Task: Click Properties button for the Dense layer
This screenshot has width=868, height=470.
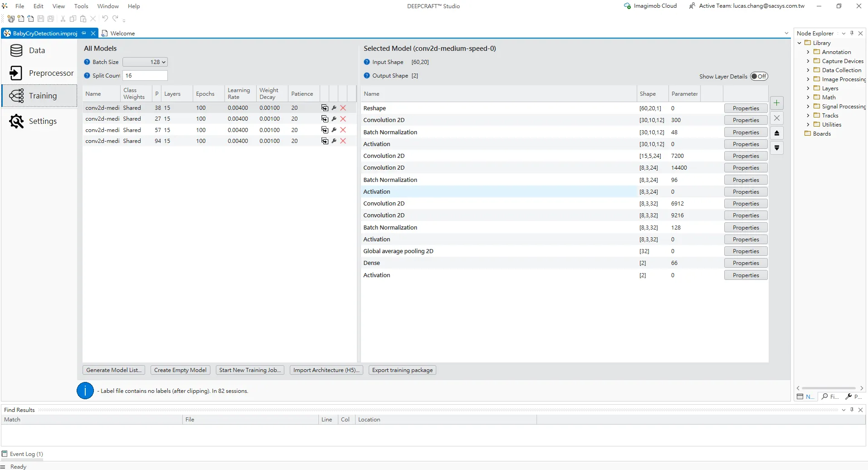Action: (x=745, y=263)
